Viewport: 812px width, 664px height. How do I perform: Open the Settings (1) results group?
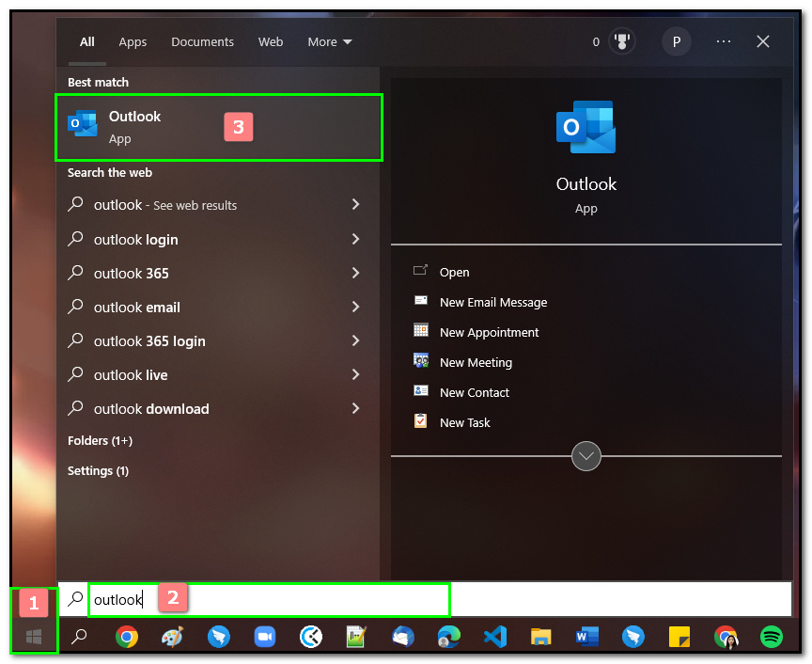click(98, 470)
